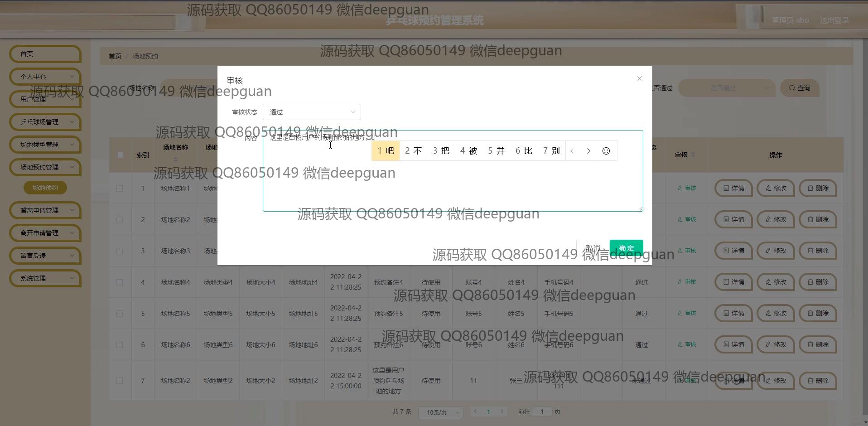The width and height of the screenshot is (868, 426).
Task: Expand the 系统管理 sidebar menu
Action: [45, 278]
